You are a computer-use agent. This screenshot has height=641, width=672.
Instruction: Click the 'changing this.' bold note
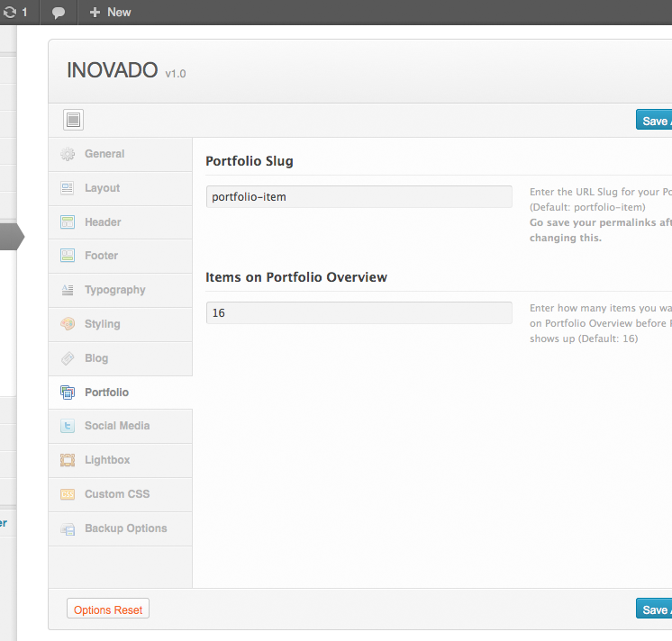[x=566, y=238]
